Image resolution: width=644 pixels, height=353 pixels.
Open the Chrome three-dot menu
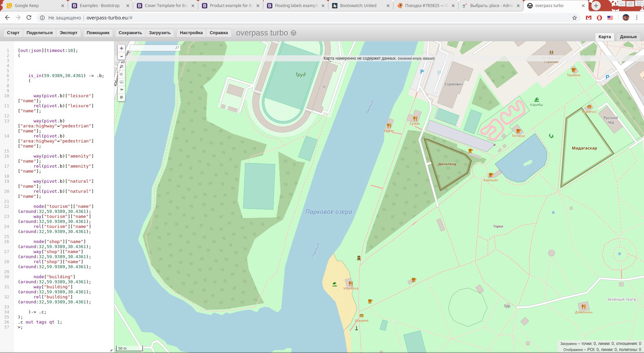[x=637, y=18]
